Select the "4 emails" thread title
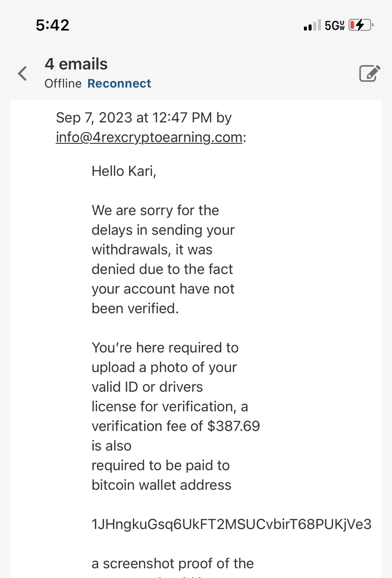This screenshot has height=578, width=392. [76, 64]
